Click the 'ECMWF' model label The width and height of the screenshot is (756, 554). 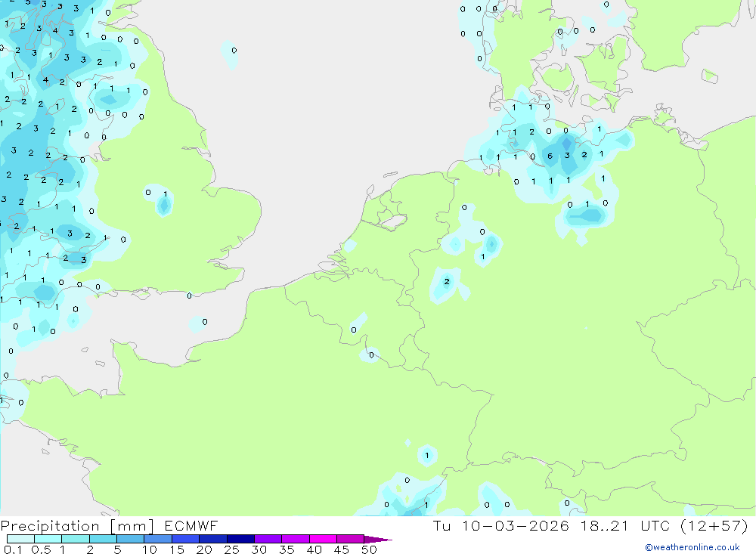click(191, 525)
